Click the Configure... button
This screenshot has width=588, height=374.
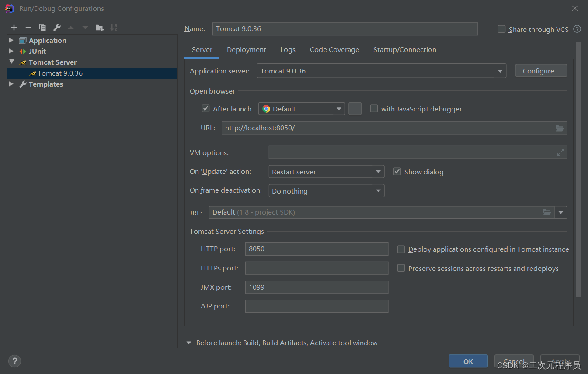(541, 71)
